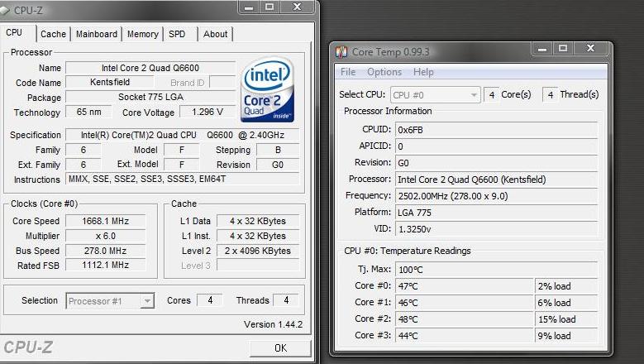Click the Frequency field 2502.00MHz
Image resolution: width=644 pixels, height=364 pixels.
coord(496,196)
